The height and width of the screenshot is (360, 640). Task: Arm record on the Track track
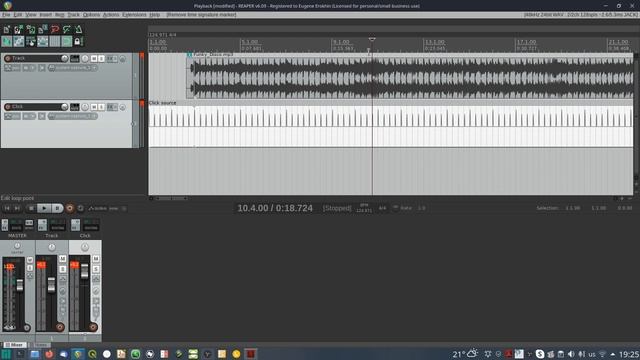[x=8, y=59]
